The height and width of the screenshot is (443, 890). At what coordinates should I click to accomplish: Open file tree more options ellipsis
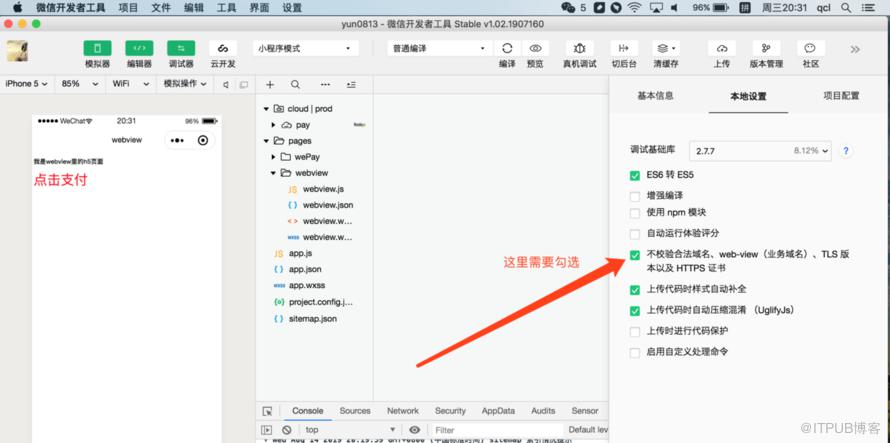pos(325,85)
